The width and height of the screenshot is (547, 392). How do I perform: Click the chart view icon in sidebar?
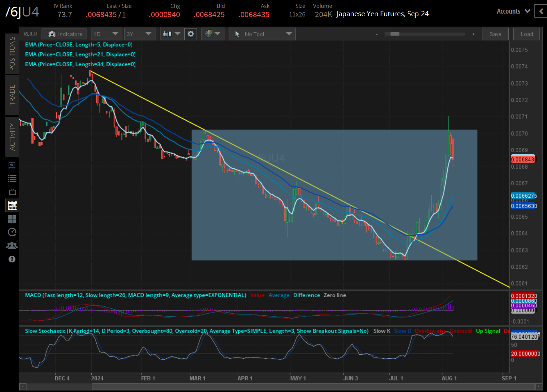[x=12, y=205]
